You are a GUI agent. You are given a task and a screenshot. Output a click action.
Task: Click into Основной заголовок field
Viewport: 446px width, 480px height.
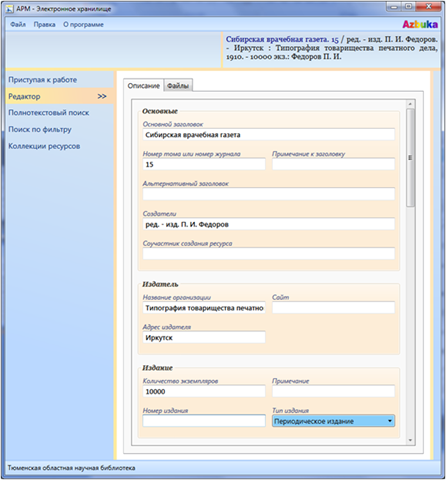(269, 135)
